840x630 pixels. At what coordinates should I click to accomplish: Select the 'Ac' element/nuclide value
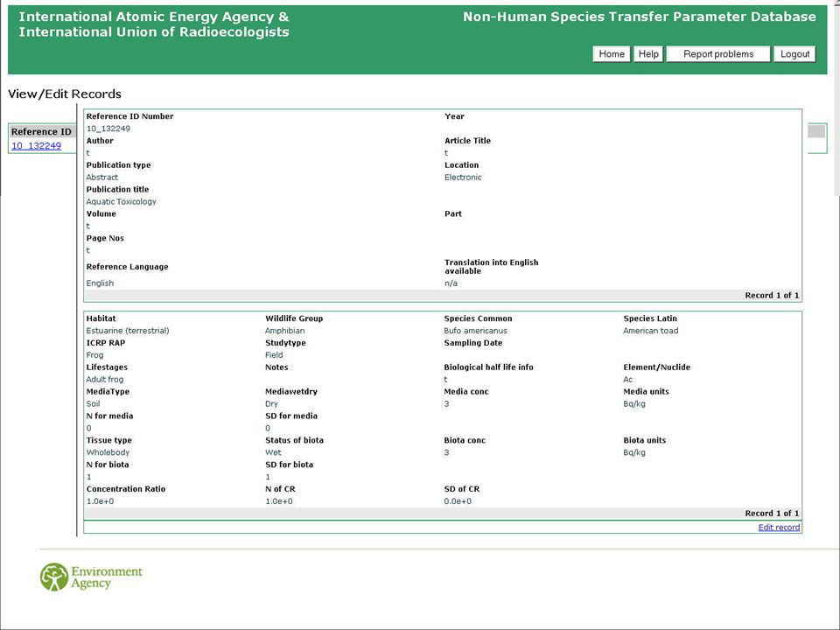[628, 380]
